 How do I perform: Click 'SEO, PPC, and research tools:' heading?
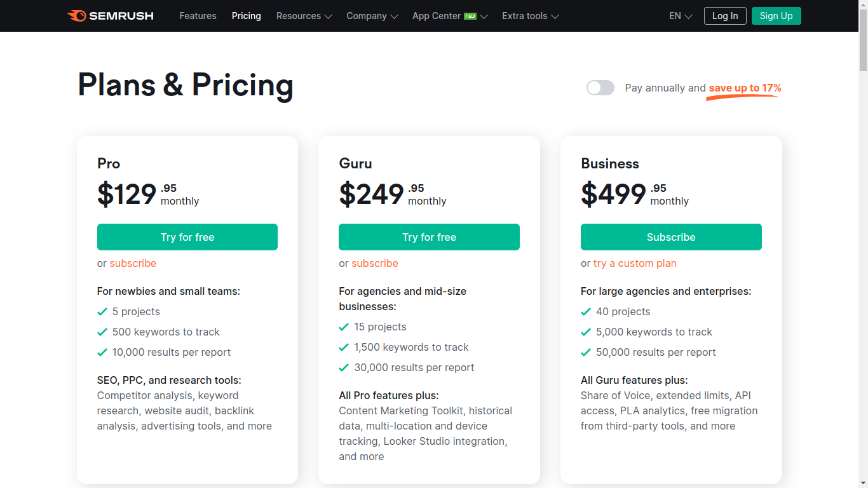point(169,380)
